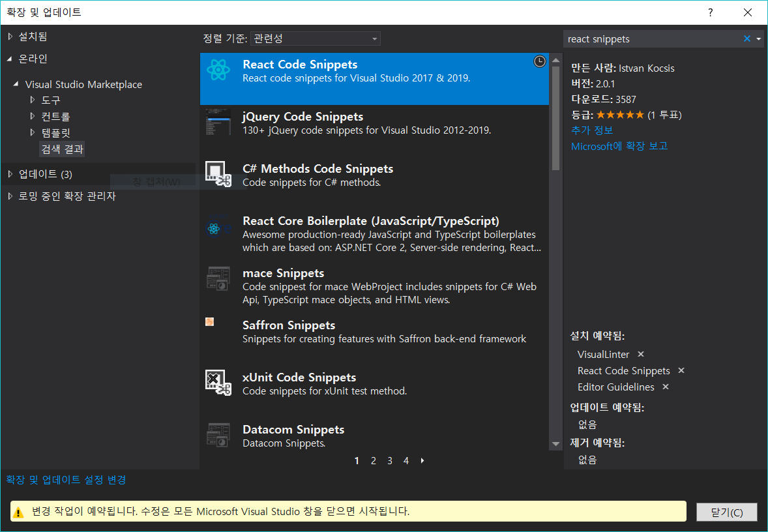768x532 pixels.
Task: Click the scrollbar down arrow
Action: [555, 444]
